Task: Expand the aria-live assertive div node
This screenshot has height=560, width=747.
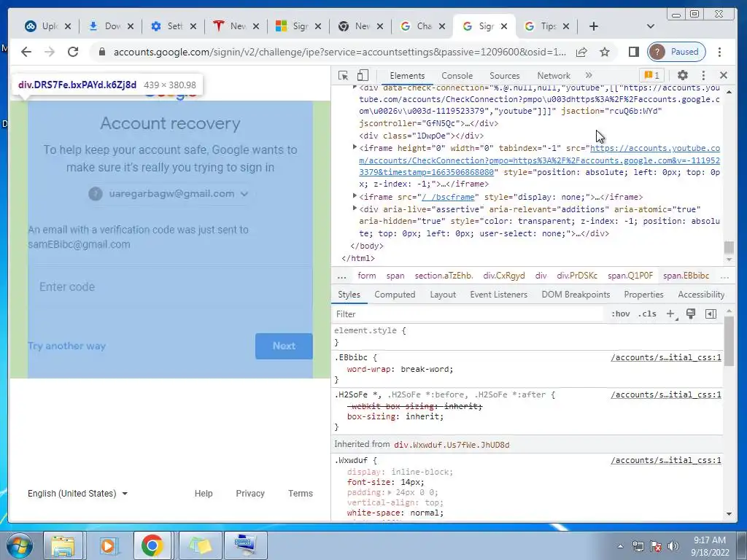Action: pyautogui.click(x=355, y=209)
